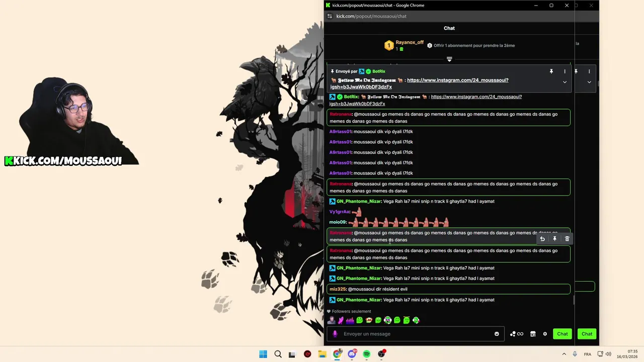Click the 'Chat' header title

coord(449,28)
